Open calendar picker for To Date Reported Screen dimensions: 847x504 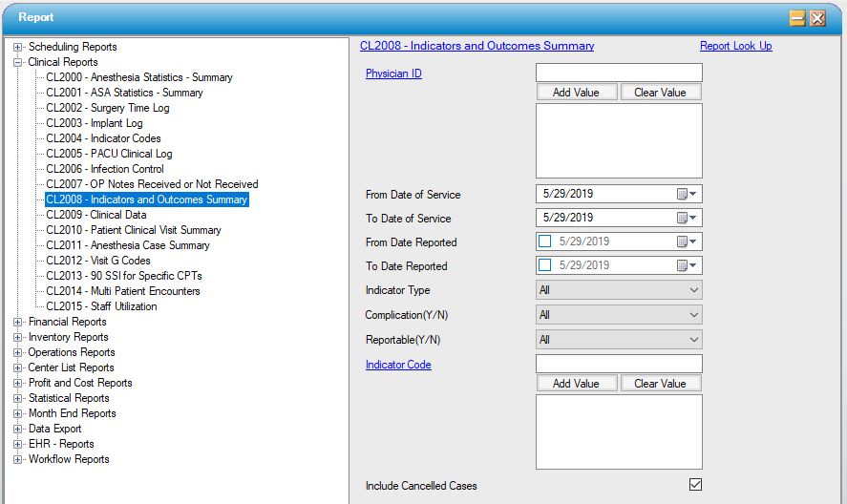pyautogui.click(x=687, y=266)
